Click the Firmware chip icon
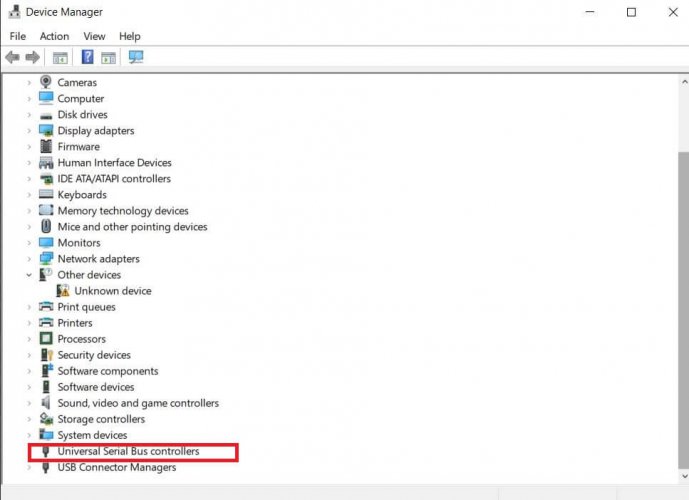The image size is (689, 500). pyautogui.click(x=46, y=146)
